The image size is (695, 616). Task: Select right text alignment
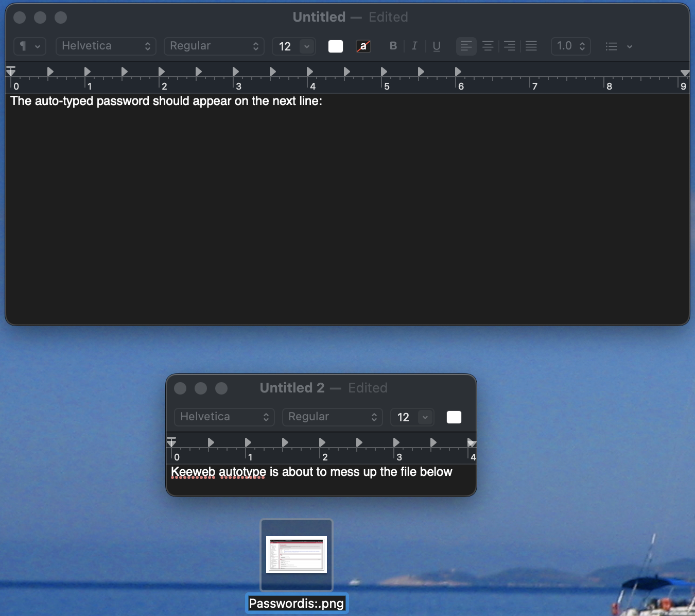coord(510,46)
